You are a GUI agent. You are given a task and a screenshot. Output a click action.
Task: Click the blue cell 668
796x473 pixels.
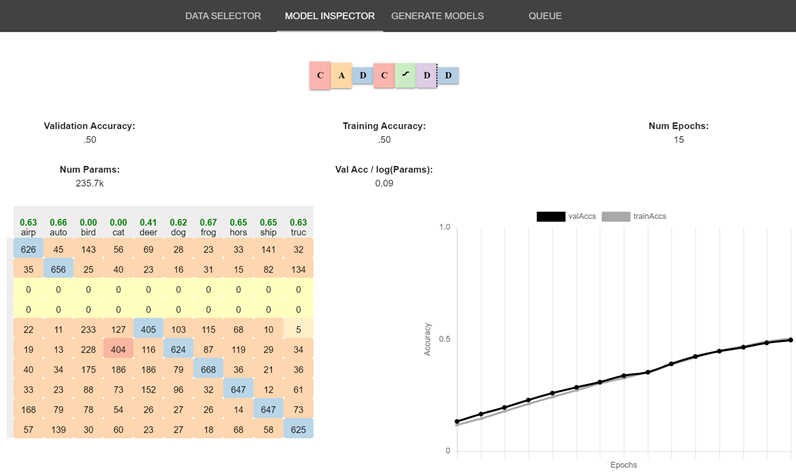(208, 369)
